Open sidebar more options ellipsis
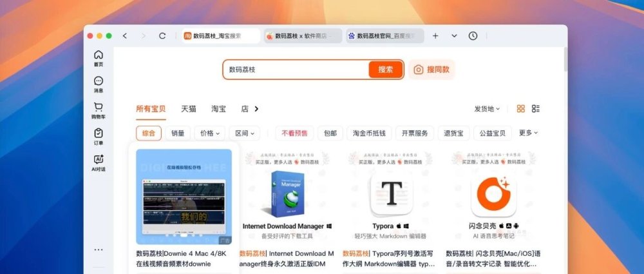 (98, 250)
